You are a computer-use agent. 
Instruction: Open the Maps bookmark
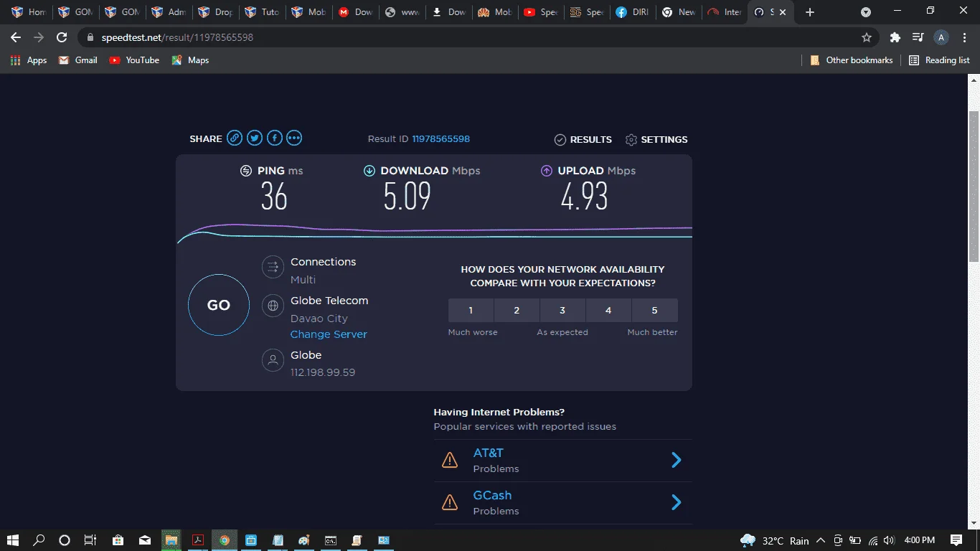tap(190, 60)
